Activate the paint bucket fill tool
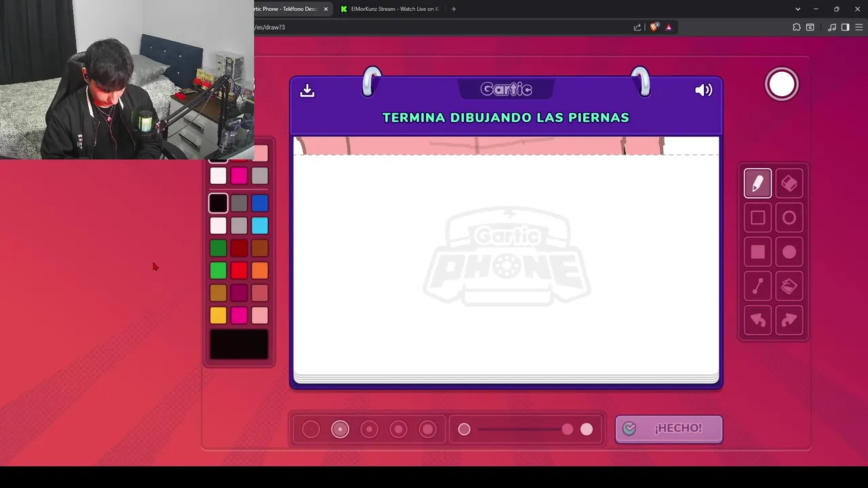The height and width of the screenshot is (488, 868). pyautogui.click(x=789, y=286)
